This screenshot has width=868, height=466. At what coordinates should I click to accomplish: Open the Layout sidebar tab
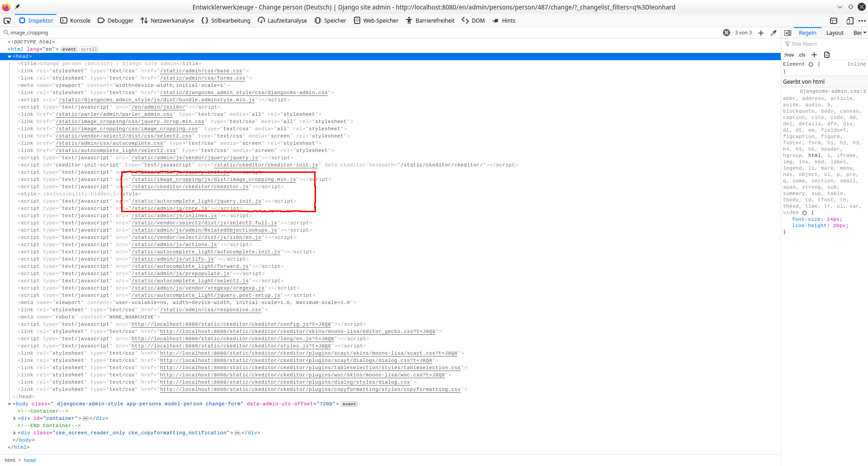(x=835, y=33)
